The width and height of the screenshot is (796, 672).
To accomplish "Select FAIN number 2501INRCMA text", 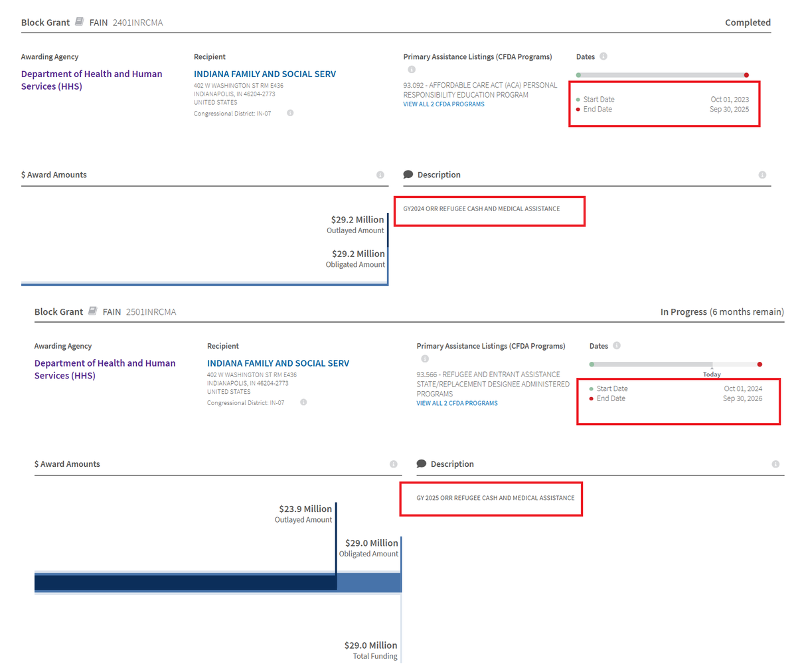I will (151, 312).
